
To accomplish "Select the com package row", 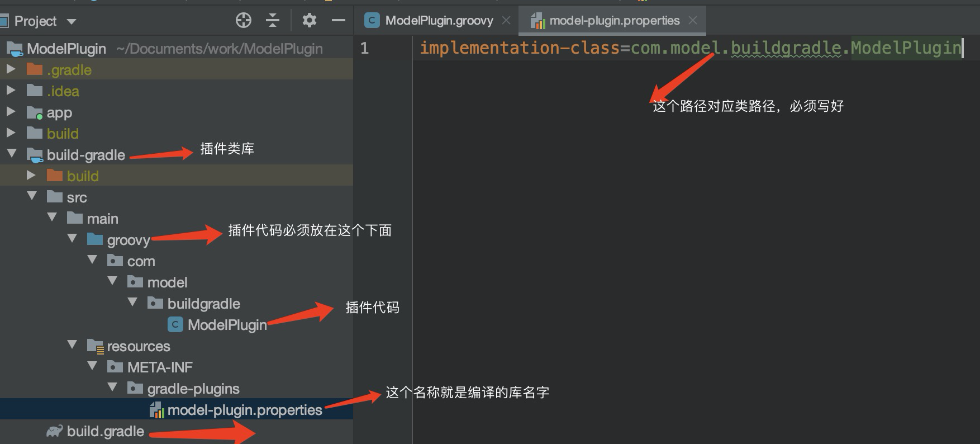I will (x=177, y=261).
